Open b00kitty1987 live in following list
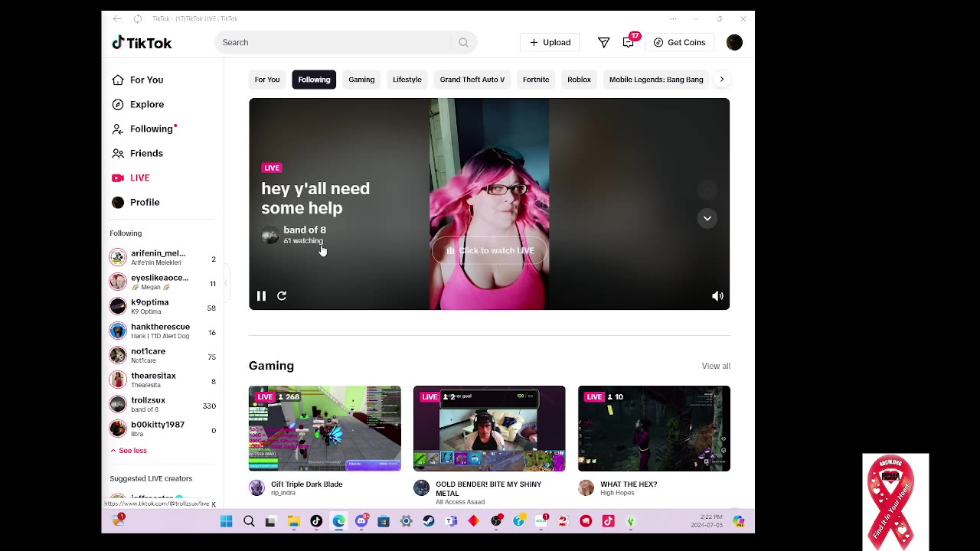This screenshot has height=551, width=980. click(x=163, y=429)
